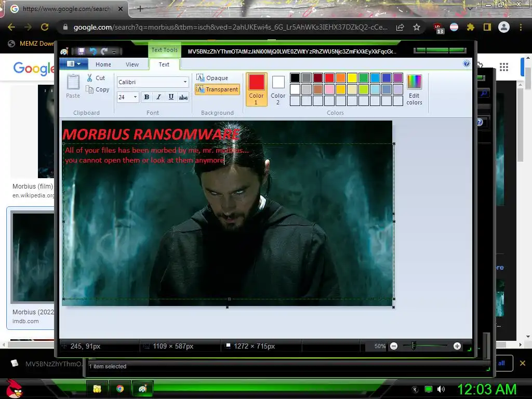Open the uBlock extension icon showing 13
This screenshot has height=399, width=532.
click(438, 28)
